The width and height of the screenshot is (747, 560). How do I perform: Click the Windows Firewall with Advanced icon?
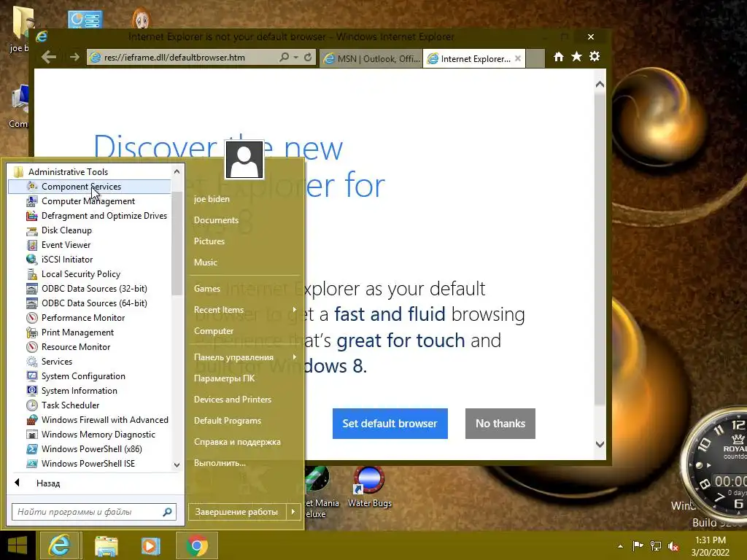(x=32, y=420)
